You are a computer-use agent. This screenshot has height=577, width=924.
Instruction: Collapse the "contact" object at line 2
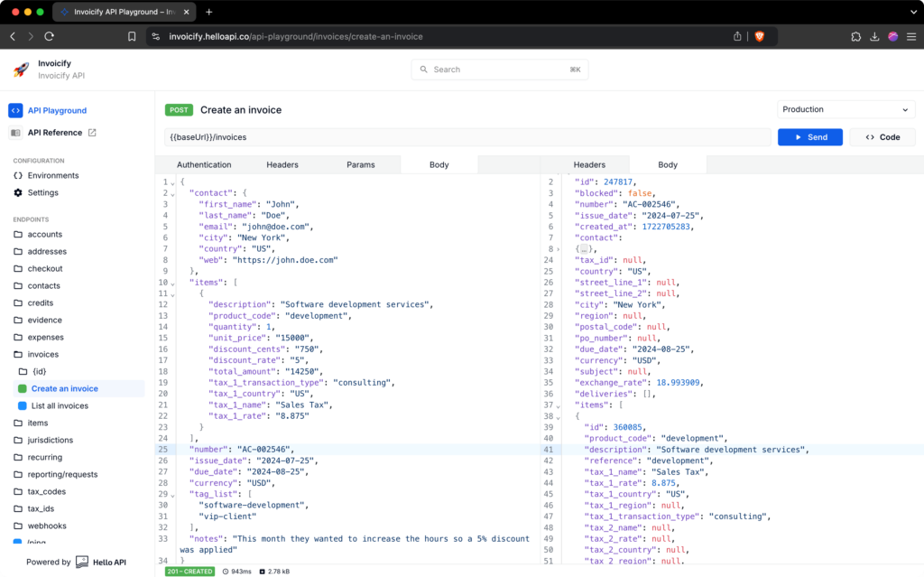tap(172, 194)
